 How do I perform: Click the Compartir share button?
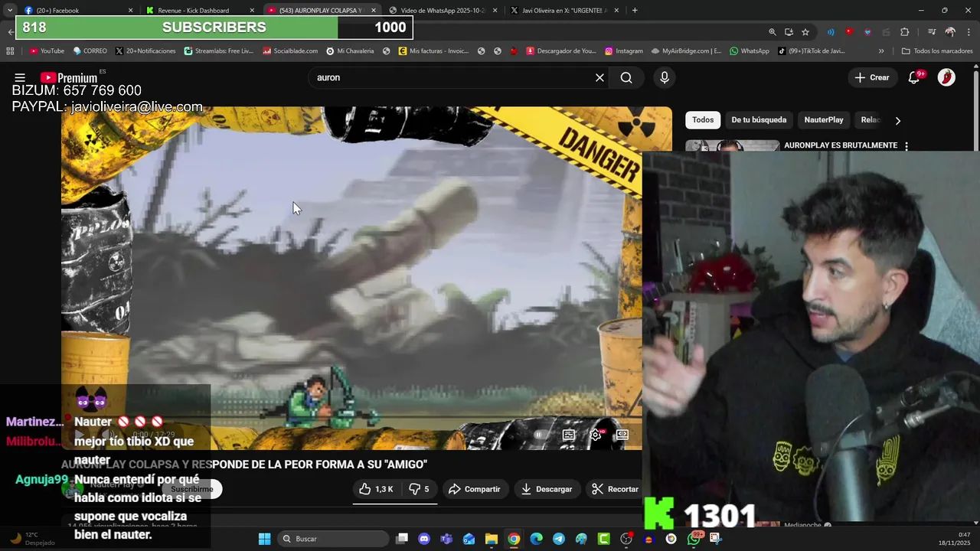pyautogui.click(x=474, y=489)
